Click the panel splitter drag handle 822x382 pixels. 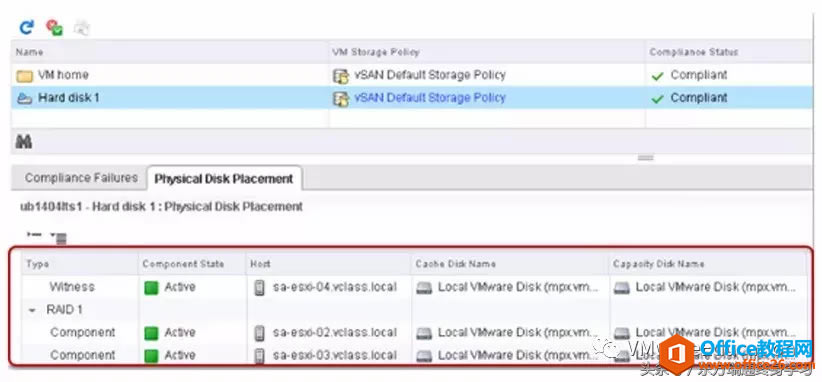click(645, 158)
